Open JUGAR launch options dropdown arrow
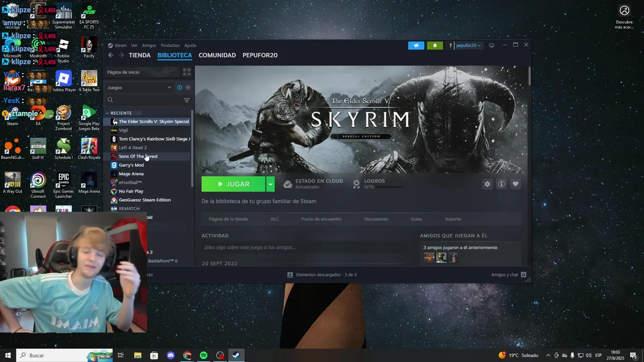Screen dimensions: 644x362 click(270, 184)
